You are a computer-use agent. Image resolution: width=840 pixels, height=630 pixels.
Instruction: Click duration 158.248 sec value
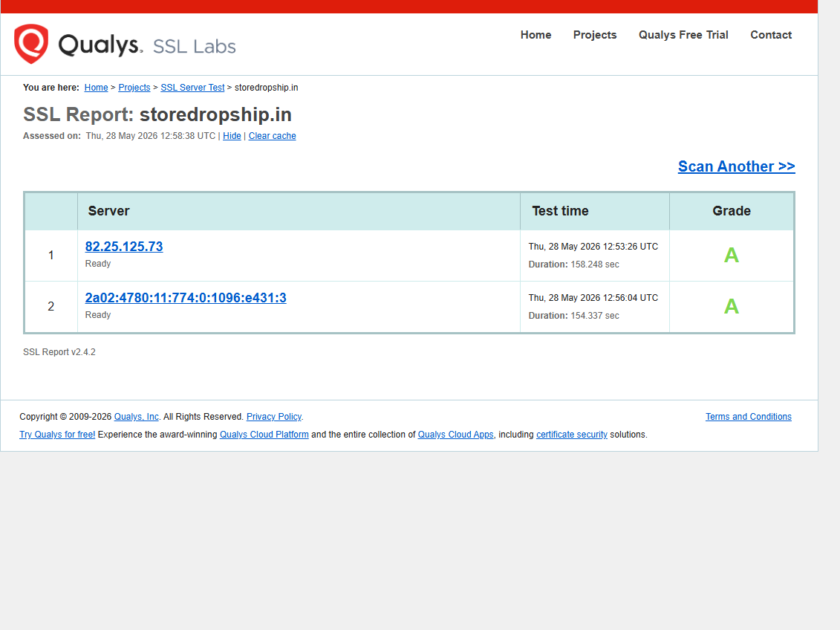click(595, 264)
